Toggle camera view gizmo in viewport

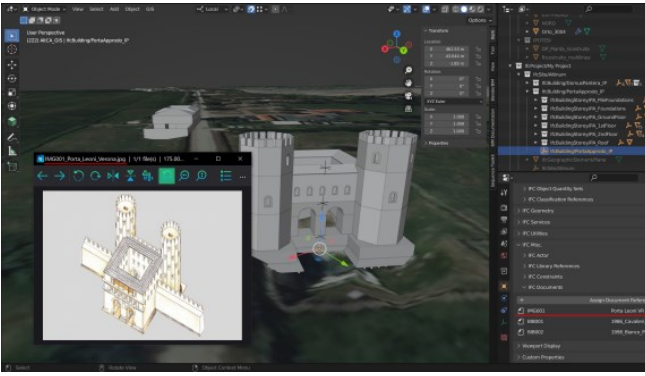[408, 96]
